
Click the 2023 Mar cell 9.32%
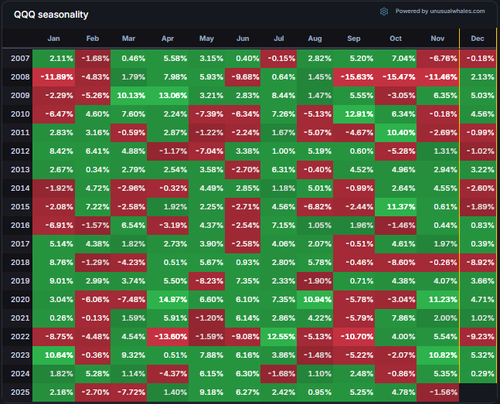click(129, 355)
